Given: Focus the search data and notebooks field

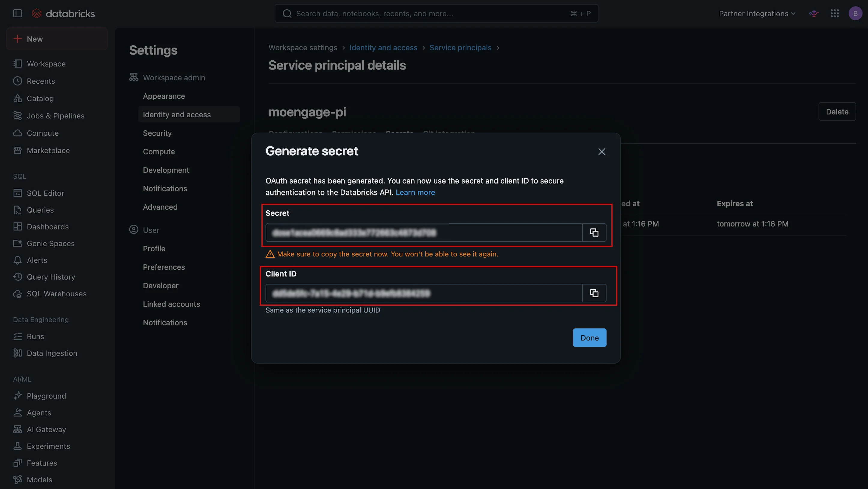Looking at the screenshot, I should point(436,13).
